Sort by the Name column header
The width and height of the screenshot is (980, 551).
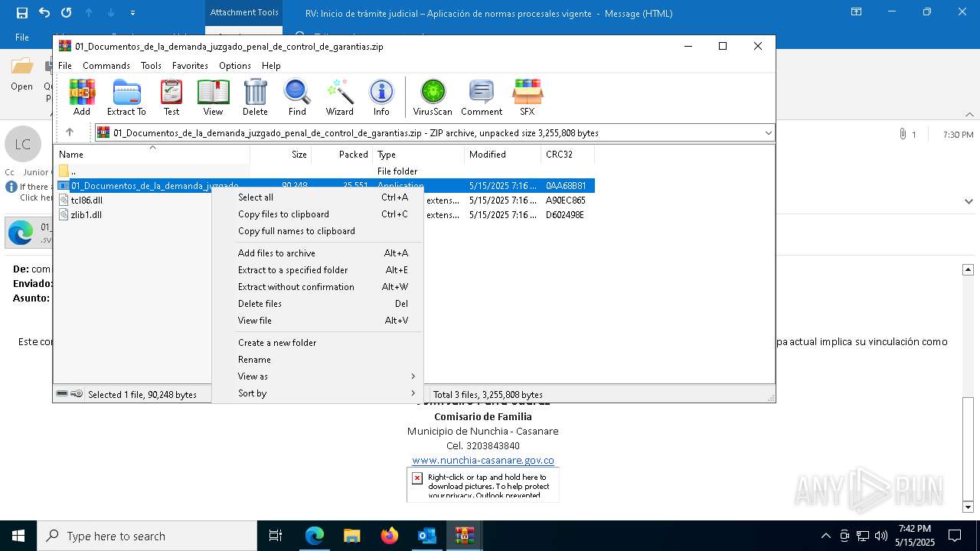coord(152,155)
